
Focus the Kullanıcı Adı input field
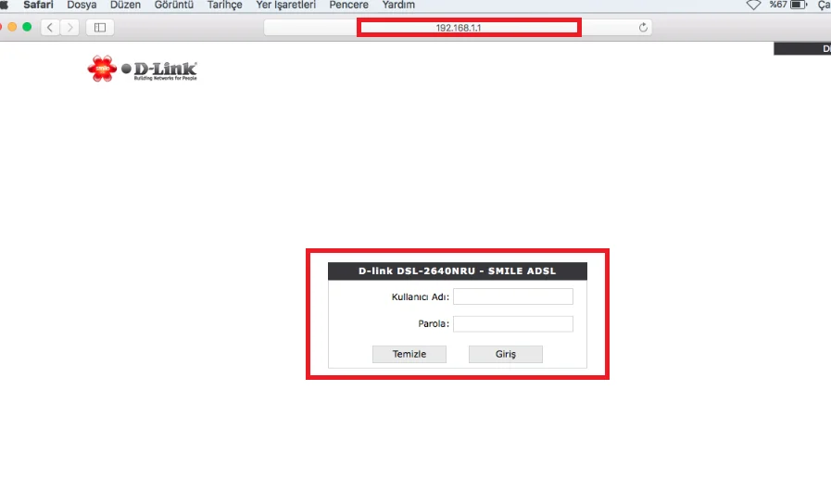tap(512, 296)
